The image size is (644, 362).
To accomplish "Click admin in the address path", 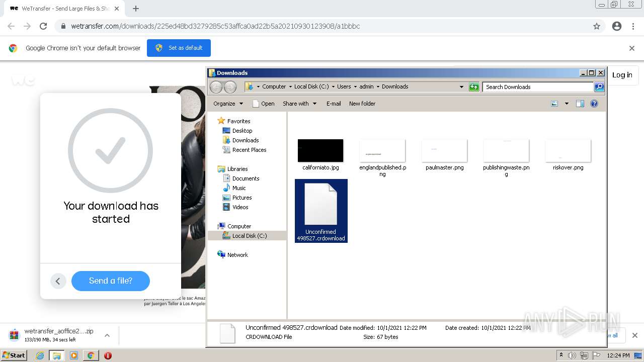I will tap(366, 86).
